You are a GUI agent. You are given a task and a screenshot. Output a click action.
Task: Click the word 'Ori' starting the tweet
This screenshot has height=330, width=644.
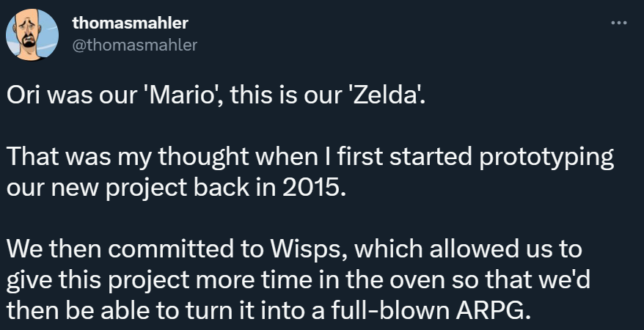22,98
